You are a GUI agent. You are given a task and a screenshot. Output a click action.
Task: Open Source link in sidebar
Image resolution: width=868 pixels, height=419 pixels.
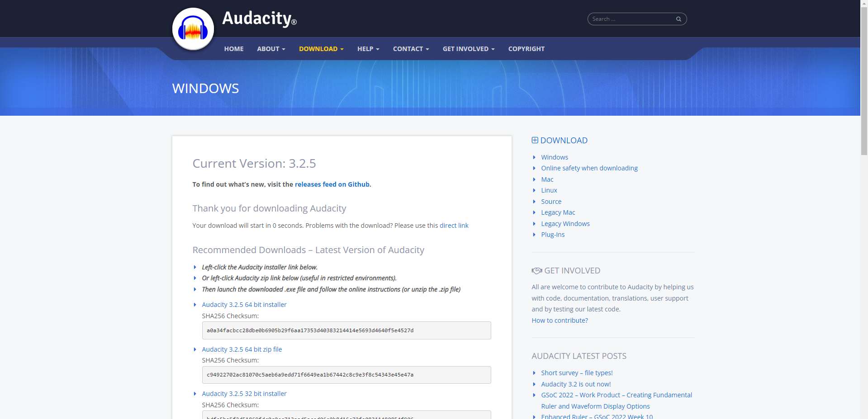(x=551, y=202)
